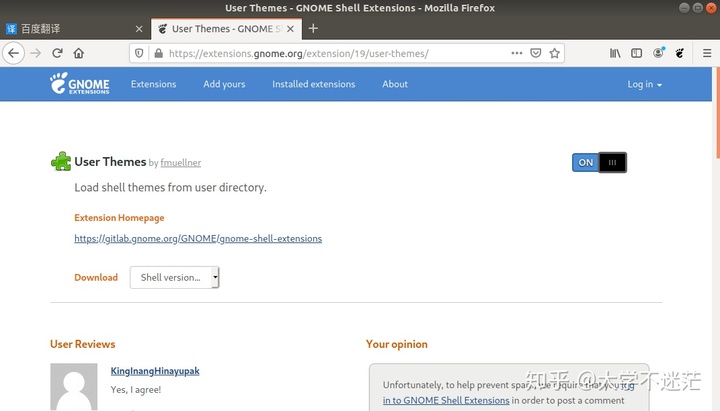720x411 pixels.
Task: Switch to the Baidu translate tab
Action: pyautogui.click(x=74, y=29)
